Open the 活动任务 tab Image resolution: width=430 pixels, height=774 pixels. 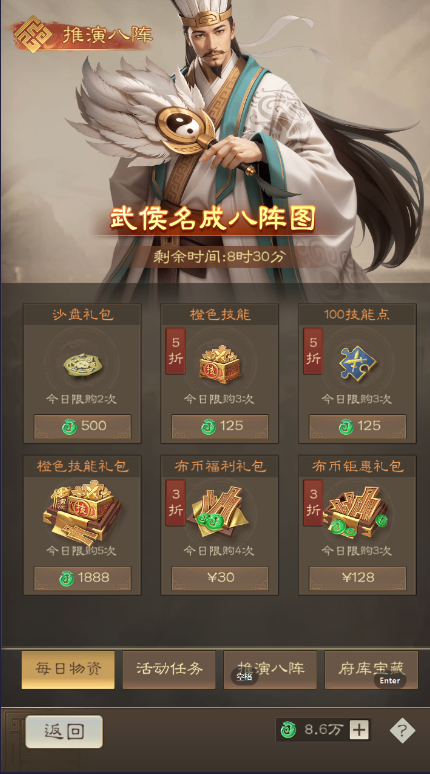pyautogui.click(x=169, y=669)
